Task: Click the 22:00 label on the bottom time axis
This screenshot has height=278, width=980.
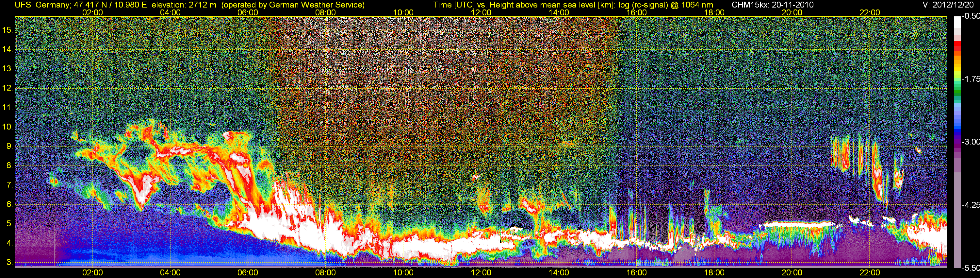Action: pos(870,273)
